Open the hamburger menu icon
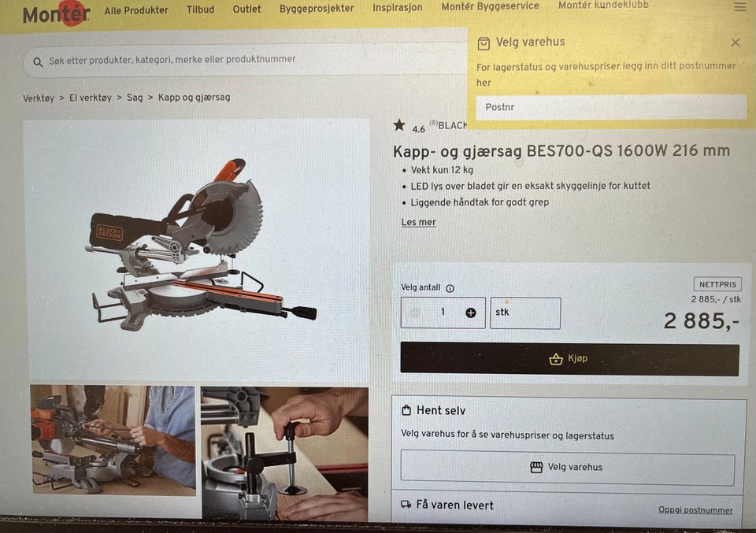 [740, 7]
